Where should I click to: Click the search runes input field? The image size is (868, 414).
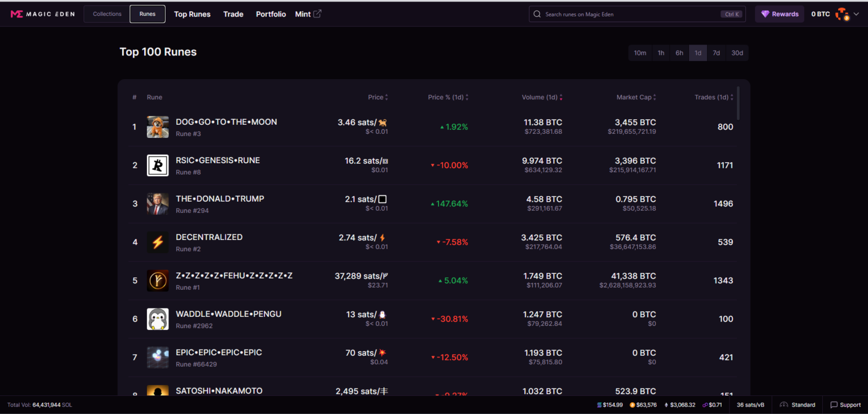coord(636,14)
